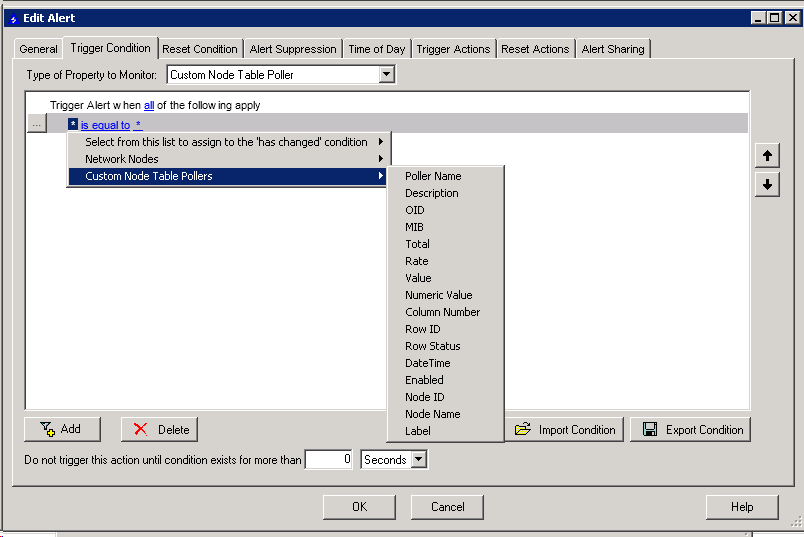
Task: Click the Help button
Action: (x=742, y=507)
